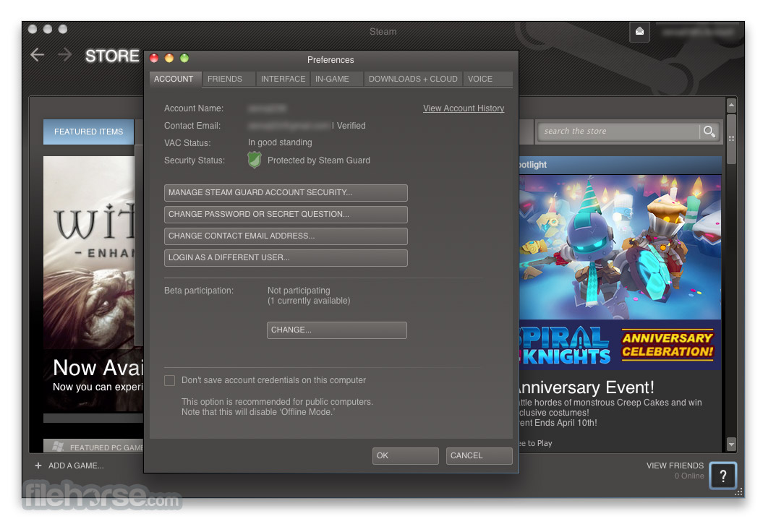776x532 pixels.
Task: Open View Account History link
Action: click(x=464, y=108)
